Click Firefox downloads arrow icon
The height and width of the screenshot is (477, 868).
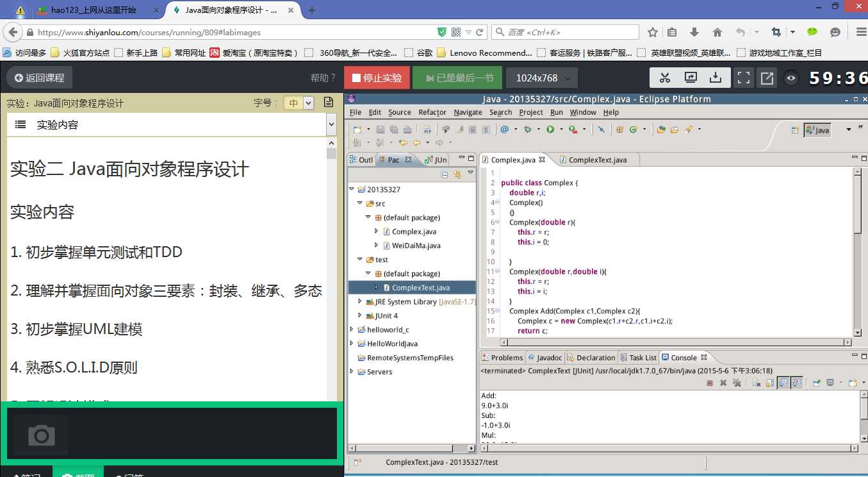(694, 32)
